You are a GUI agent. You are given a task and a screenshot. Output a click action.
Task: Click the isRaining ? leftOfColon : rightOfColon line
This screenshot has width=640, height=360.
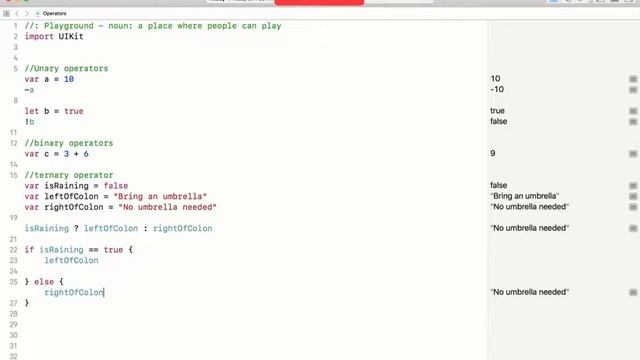click(118, 228)
